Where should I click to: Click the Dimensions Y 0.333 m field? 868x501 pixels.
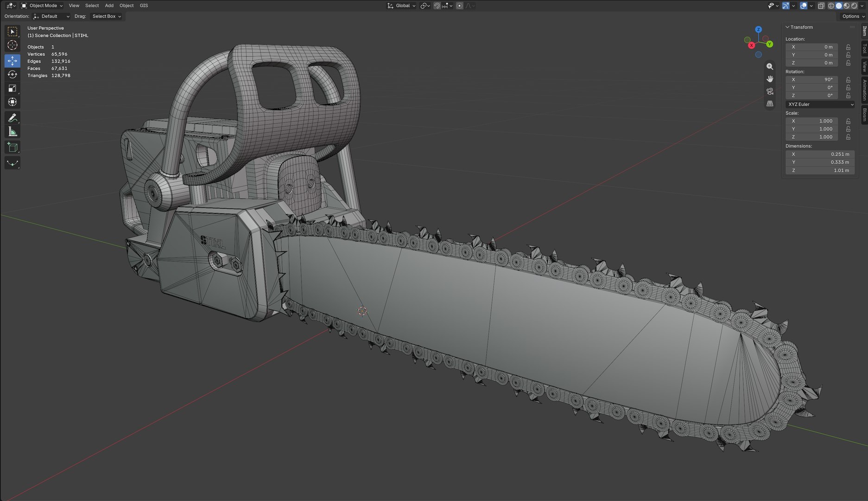pos(820,162)
